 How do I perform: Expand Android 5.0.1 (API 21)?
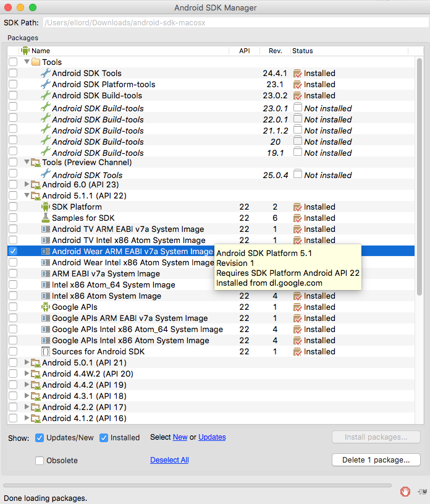pos(27,362)
